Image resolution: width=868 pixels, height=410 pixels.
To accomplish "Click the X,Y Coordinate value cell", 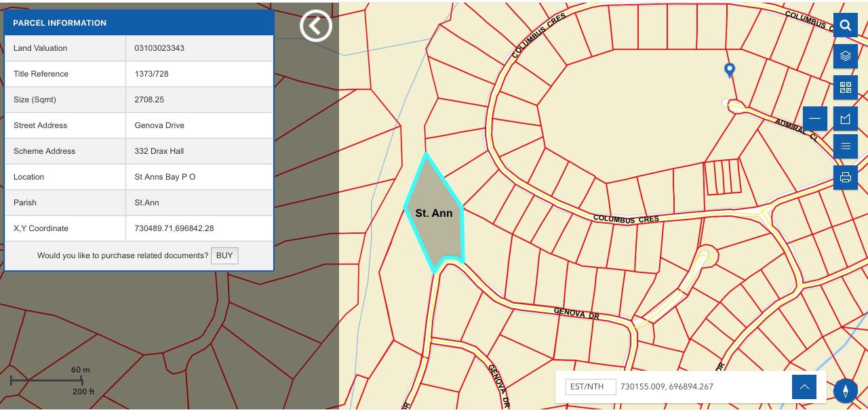I will [174, 228].
